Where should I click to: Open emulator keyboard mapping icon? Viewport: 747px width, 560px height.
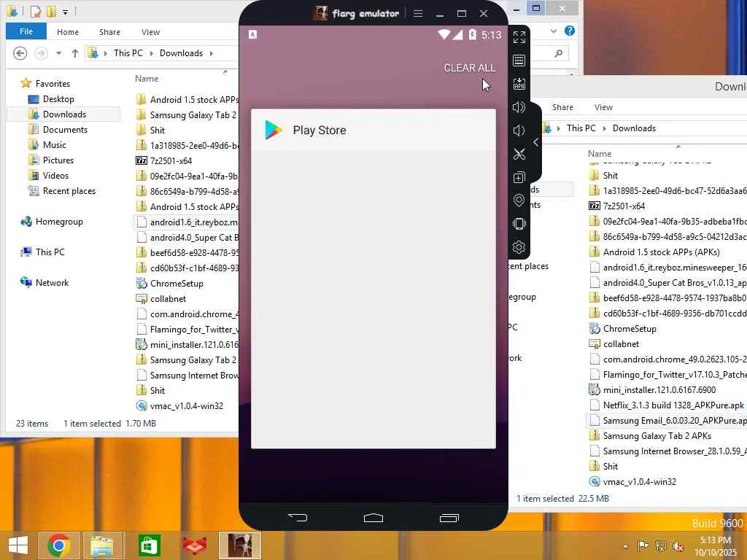(x=519, y=61)
